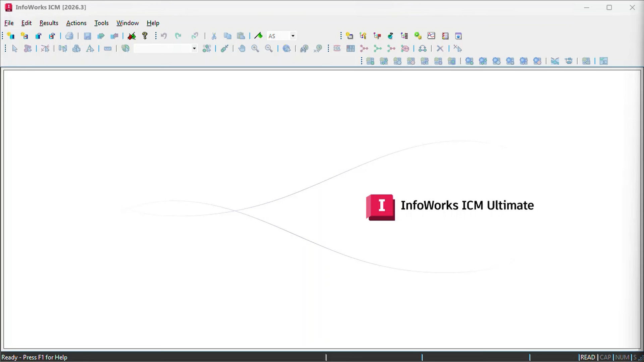Click the Zoom In magnifier
The width and height of the screenshot is (644, 362).
[255, 49]
